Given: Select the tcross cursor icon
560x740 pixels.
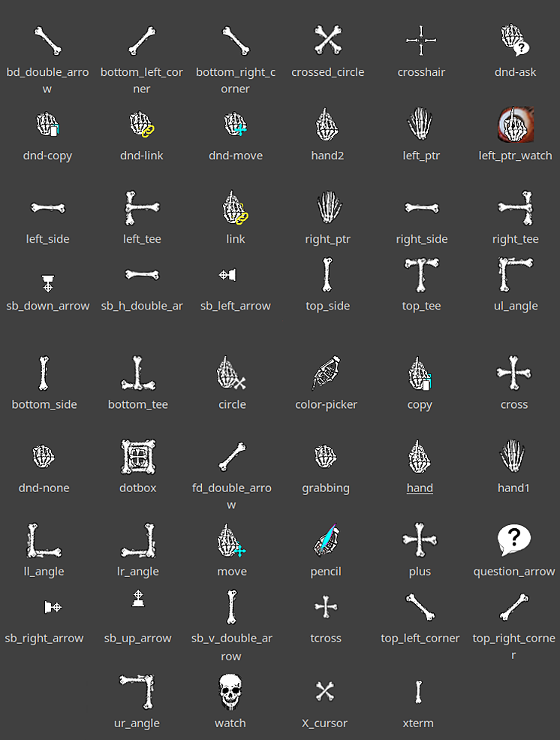Looking at the screenshot, I should (x=326, y=607).
